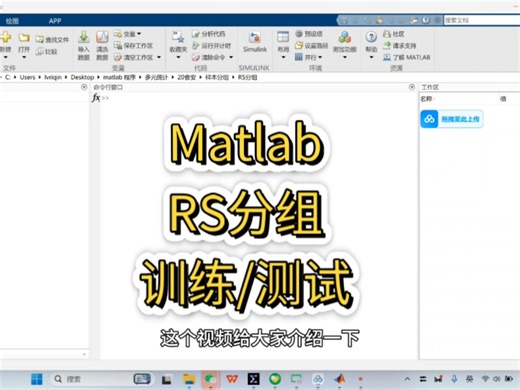Click the print icon in quick-access bar
The height and width of the screenshot is (390, 520).
pyautogui.click(x=414, y=20)
